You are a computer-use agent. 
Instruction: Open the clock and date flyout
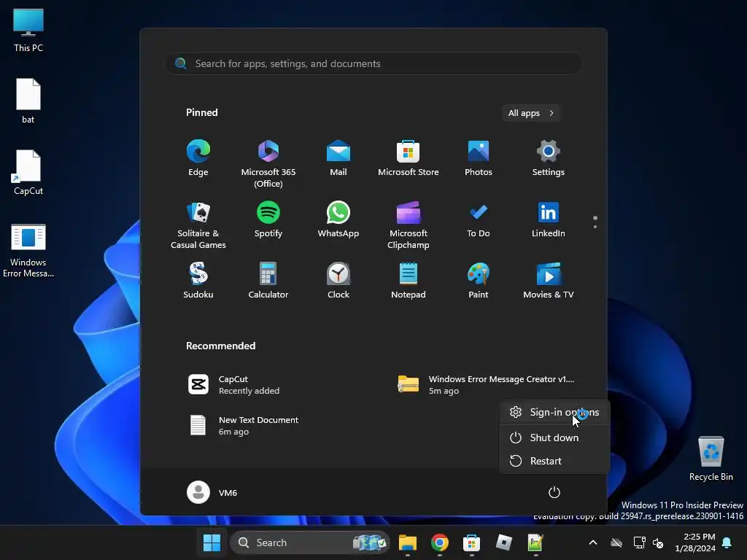click(x=695, y=542)
